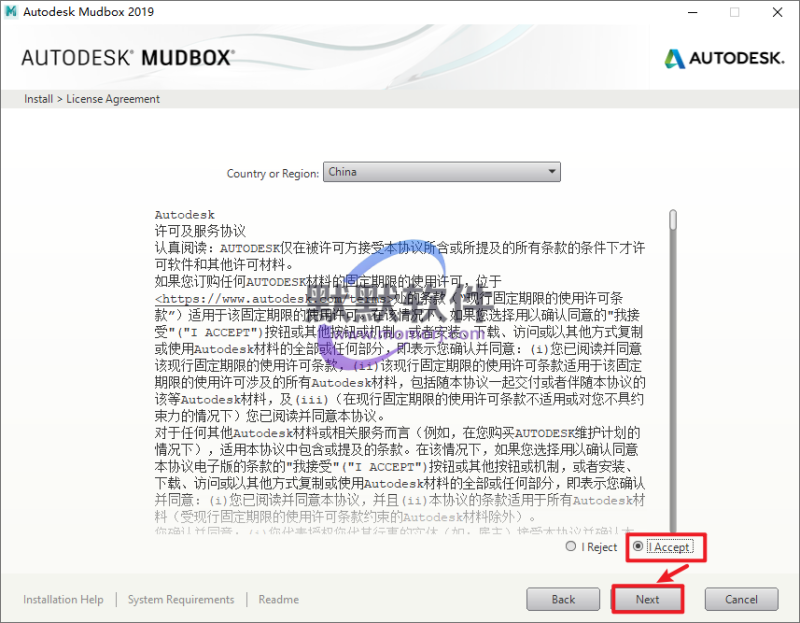Click the license agreement scrollbar thumb
800x623 pixels.
(x=673, y=220)
